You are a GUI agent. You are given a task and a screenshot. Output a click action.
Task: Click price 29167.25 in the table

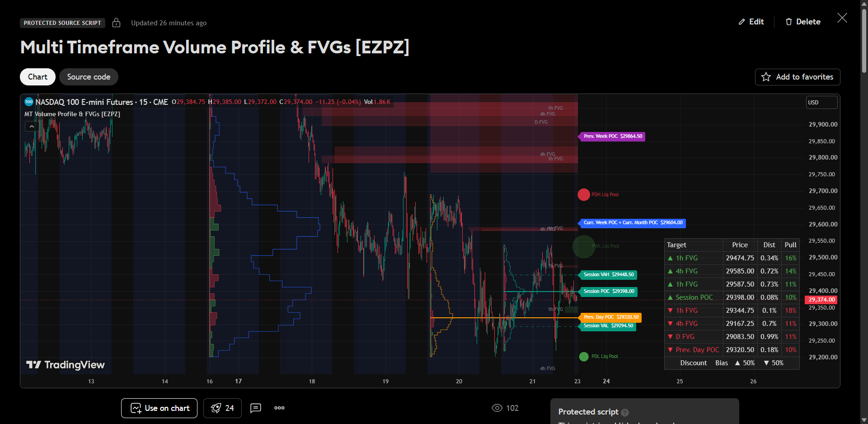(x=740, y=324)
